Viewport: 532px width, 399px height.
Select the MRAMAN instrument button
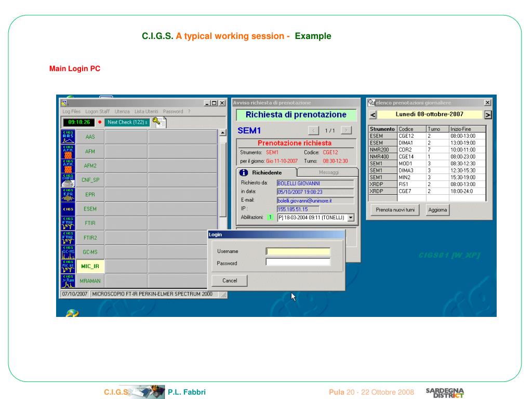pos(90,281)
